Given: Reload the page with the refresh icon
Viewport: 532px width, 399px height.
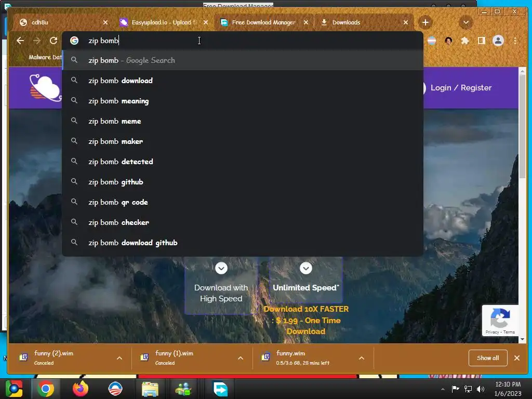Looking at the screenshot, I should click(x=54, y=41).
